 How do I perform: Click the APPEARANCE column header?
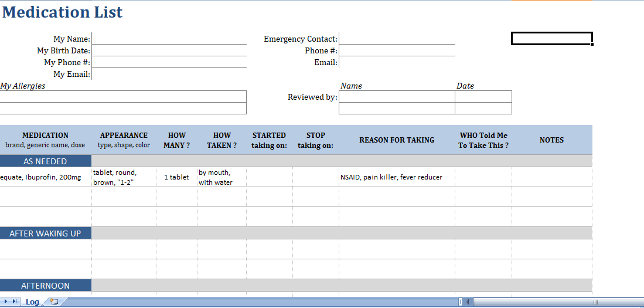click(x=124, y=140)
